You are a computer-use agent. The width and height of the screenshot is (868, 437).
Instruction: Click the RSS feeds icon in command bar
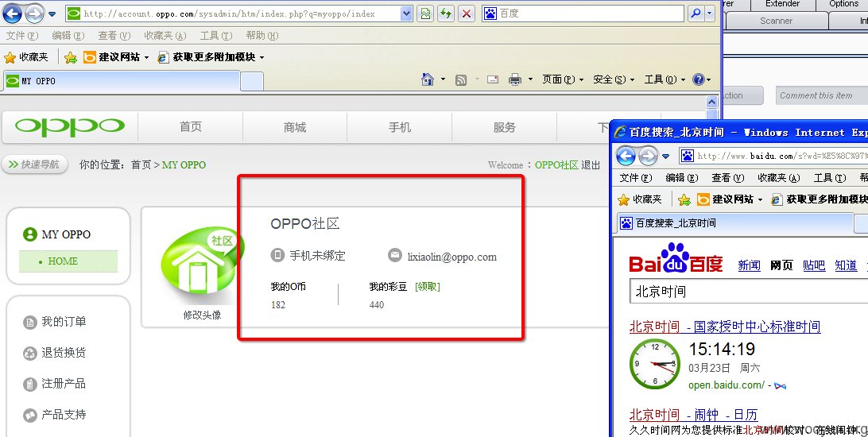(x=460, y=80)
